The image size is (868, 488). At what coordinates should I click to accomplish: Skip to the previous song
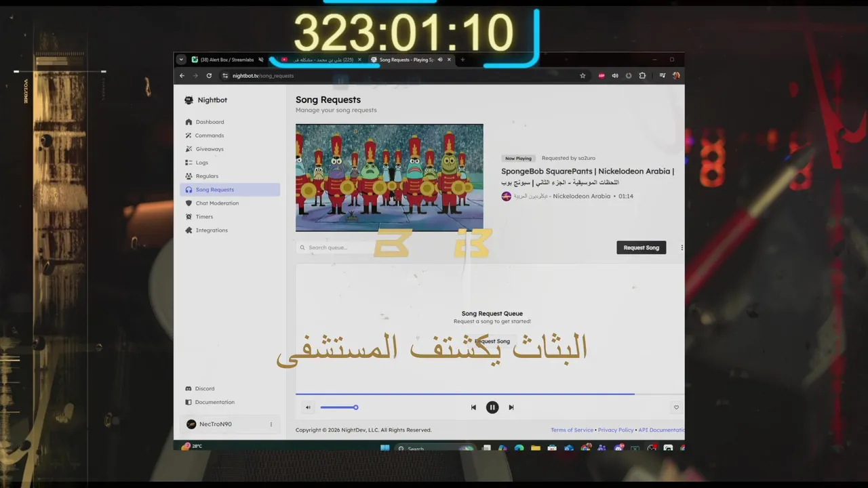[x=473, y=407]
